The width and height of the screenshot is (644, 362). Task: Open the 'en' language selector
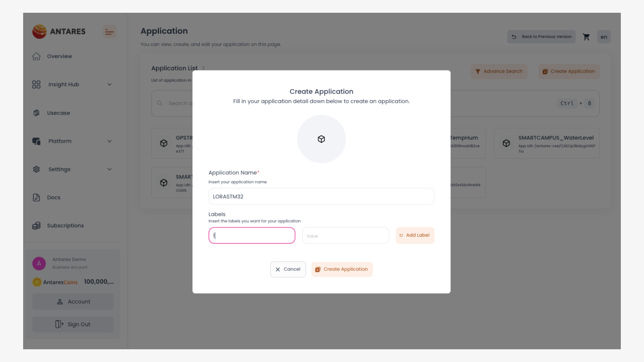point(604,37)
